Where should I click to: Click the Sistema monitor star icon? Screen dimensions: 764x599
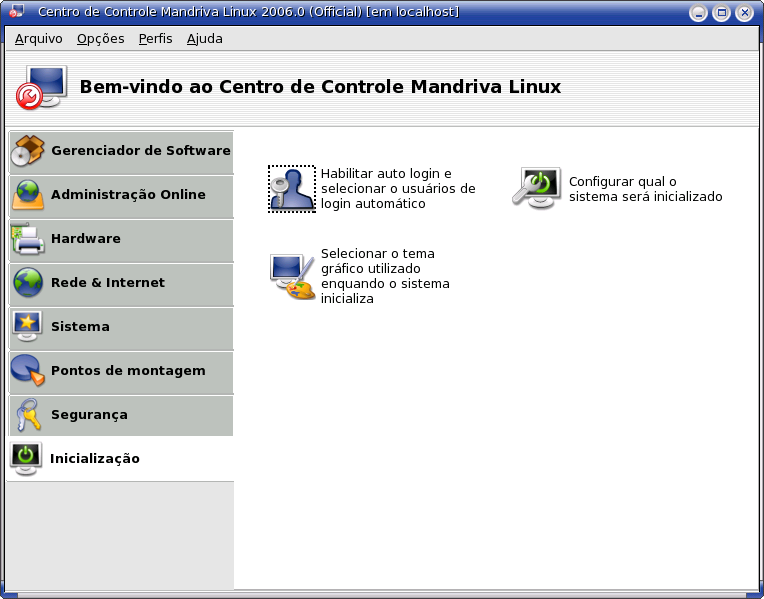point(27,327)
